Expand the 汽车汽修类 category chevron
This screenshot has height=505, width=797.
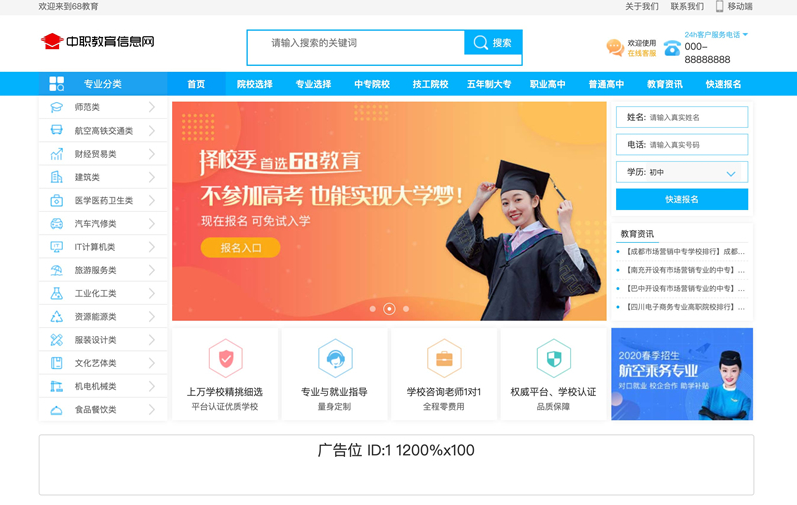coord(151,224)
